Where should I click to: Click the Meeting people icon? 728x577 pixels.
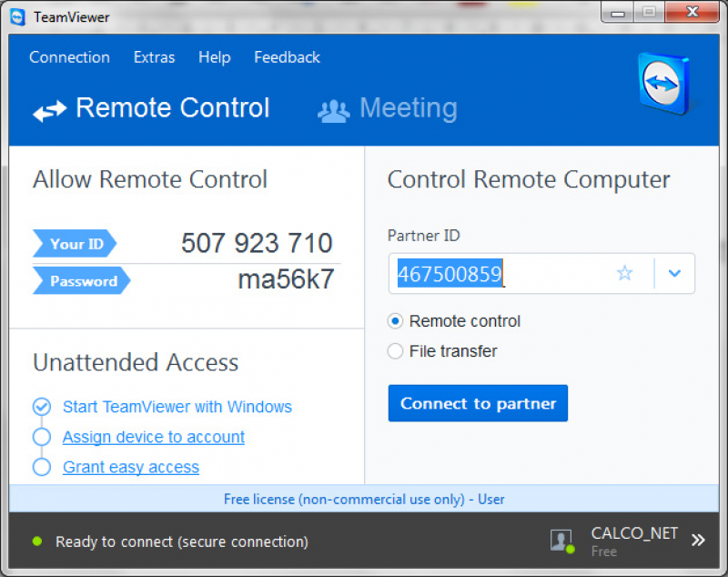tap(333, 111)
